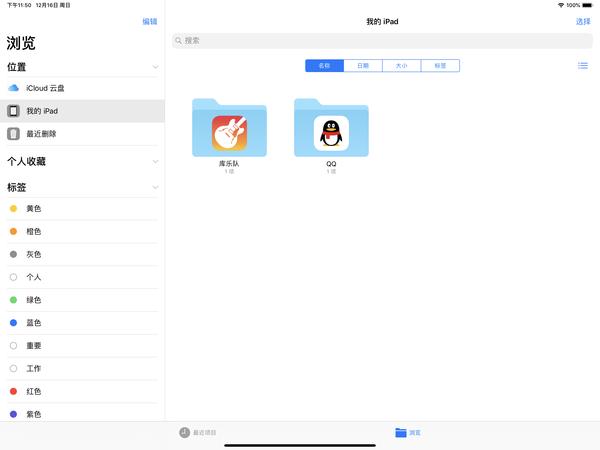This screenshot has height=450, width=600.
Task: Click the trash icon for 最近删除
Action: [x=13, y=134]
